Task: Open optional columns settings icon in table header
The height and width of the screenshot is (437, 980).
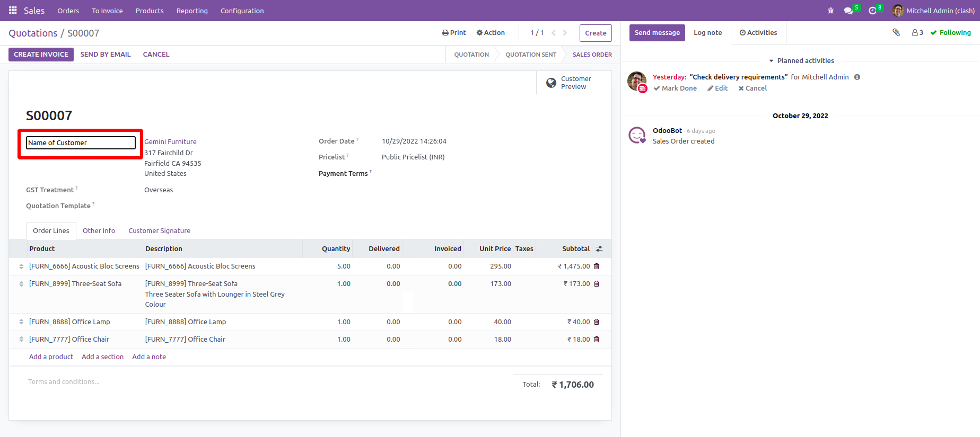Action: 599,249
